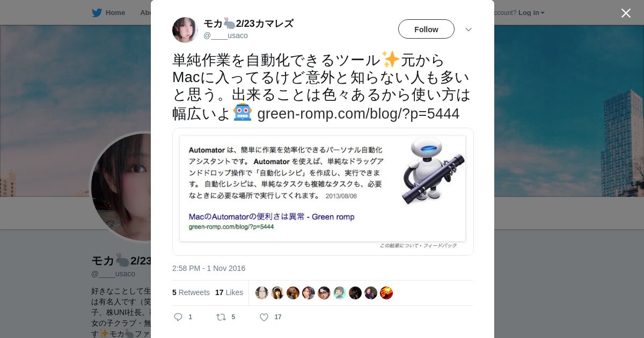Go to Home in the navigation

pyautogui.click(x=115, y=12)
